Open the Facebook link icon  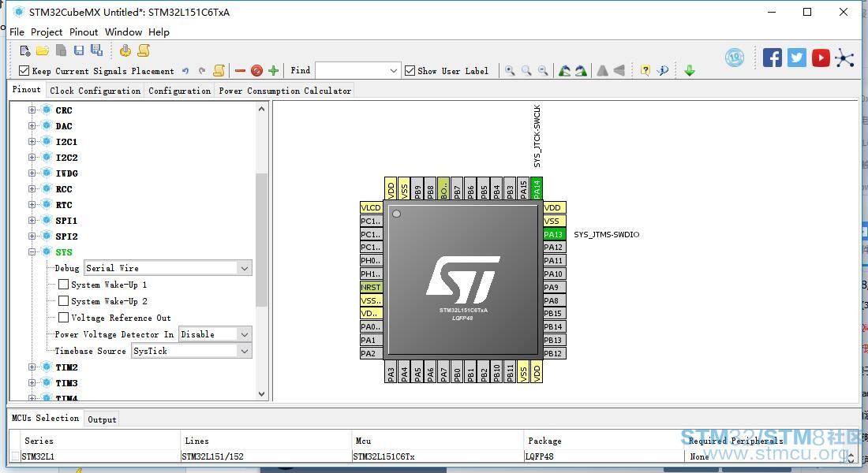[773, 58]
